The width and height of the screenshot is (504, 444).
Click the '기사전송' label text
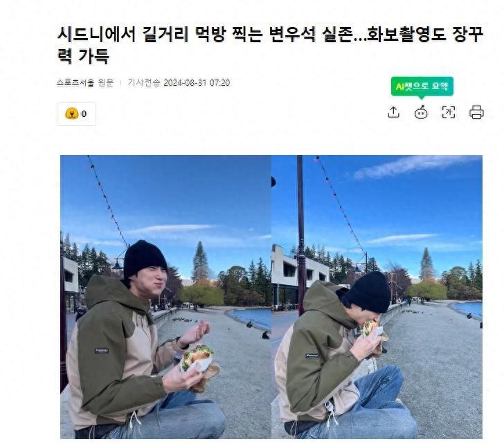144,83
